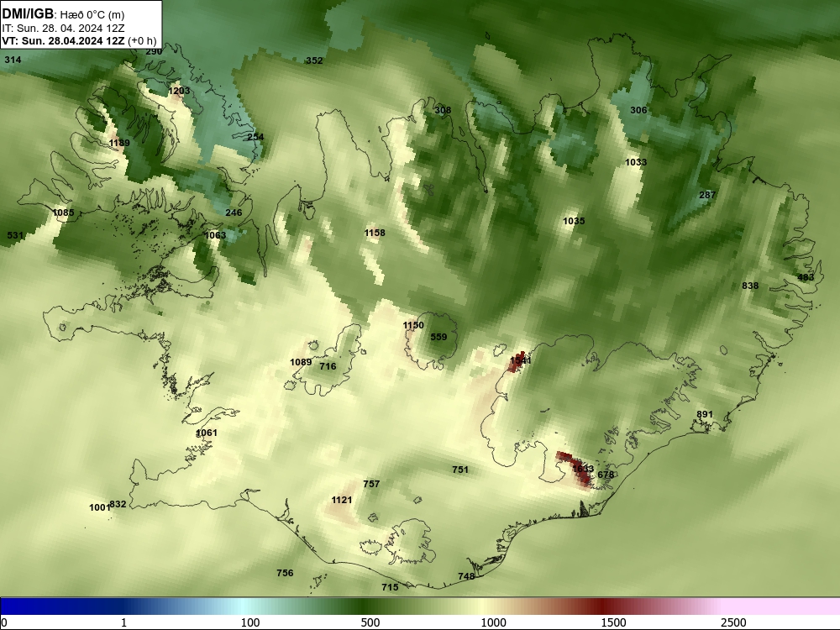Click the map value 832
This screenshot has width=840, height=630.
118,505
